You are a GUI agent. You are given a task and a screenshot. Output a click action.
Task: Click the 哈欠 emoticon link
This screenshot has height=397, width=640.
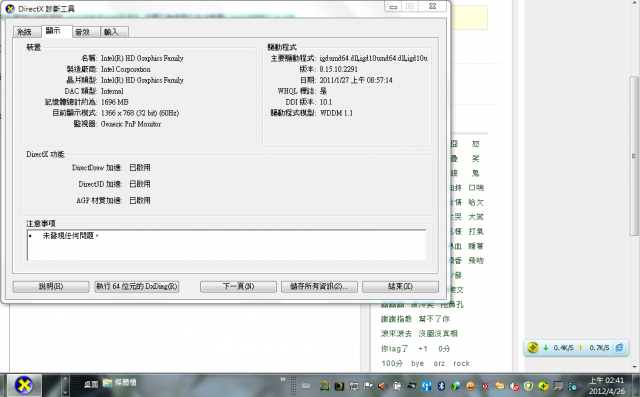tap(476, 202)
